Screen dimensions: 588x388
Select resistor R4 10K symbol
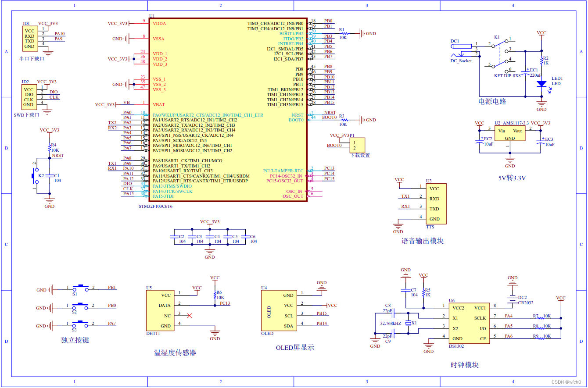(49, 147)
